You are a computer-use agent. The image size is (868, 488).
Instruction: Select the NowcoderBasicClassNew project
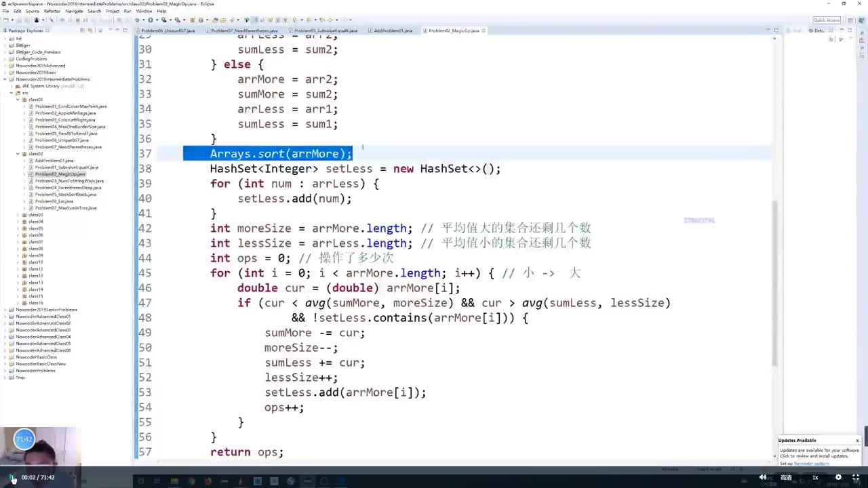41,364
